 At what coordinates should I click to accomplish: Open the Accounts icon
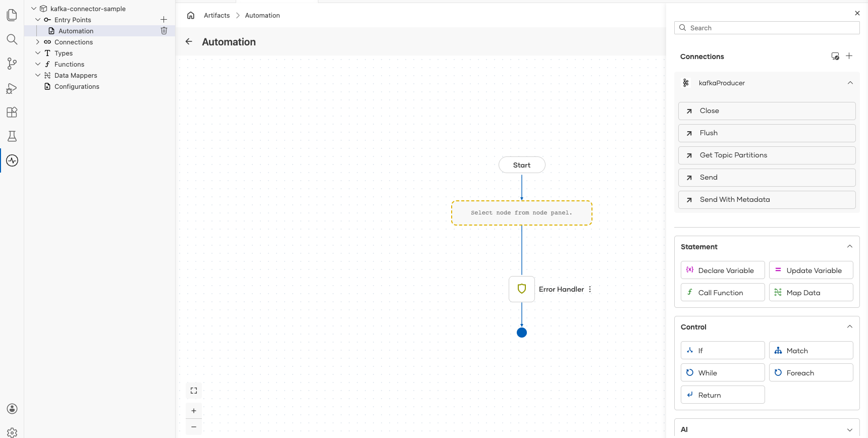12,409
